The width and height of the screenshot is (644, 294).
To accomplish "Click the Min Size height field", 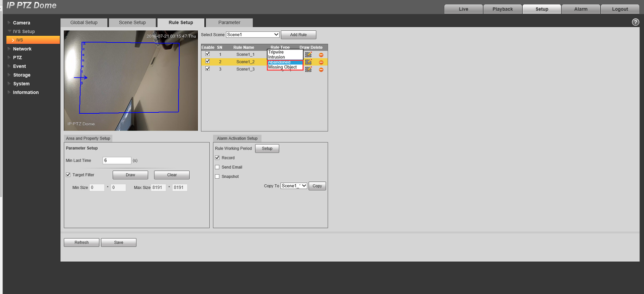I will click(x=118, y=187).
